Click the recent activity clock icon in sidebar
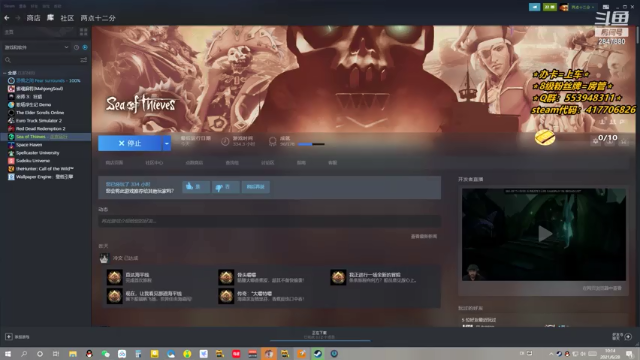The width and height of the screenshot is (640, 360). tap(76, 47)
